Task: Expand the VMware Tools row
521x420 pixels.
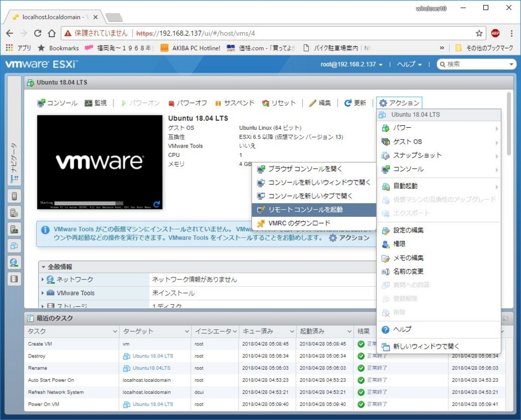Action: coord(43,293)
